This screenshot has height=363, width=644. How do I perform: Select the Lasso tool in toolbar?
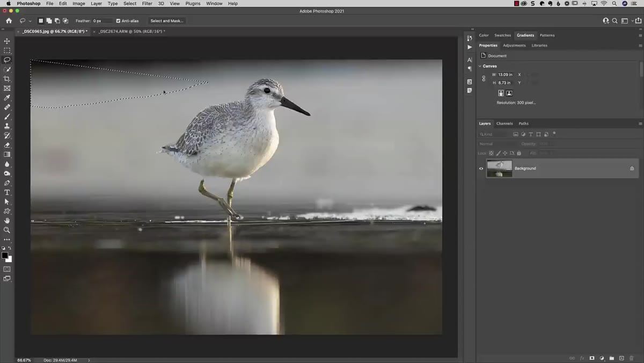click(x=7, y=60)
